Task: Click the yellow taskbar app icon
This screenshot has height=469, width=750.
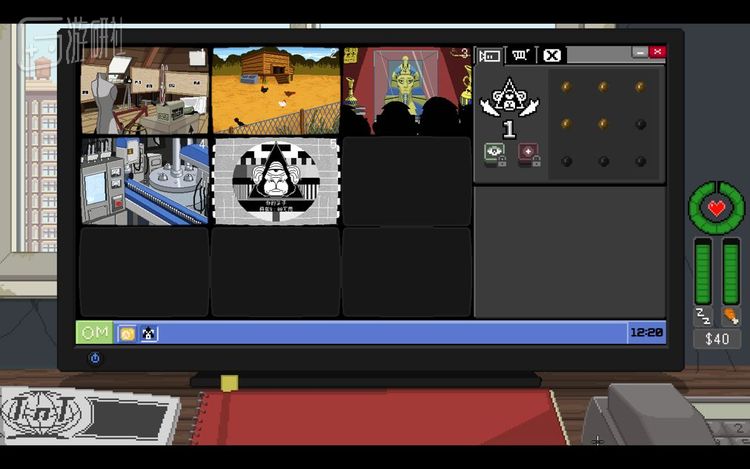Action: (x=127, y=333)
